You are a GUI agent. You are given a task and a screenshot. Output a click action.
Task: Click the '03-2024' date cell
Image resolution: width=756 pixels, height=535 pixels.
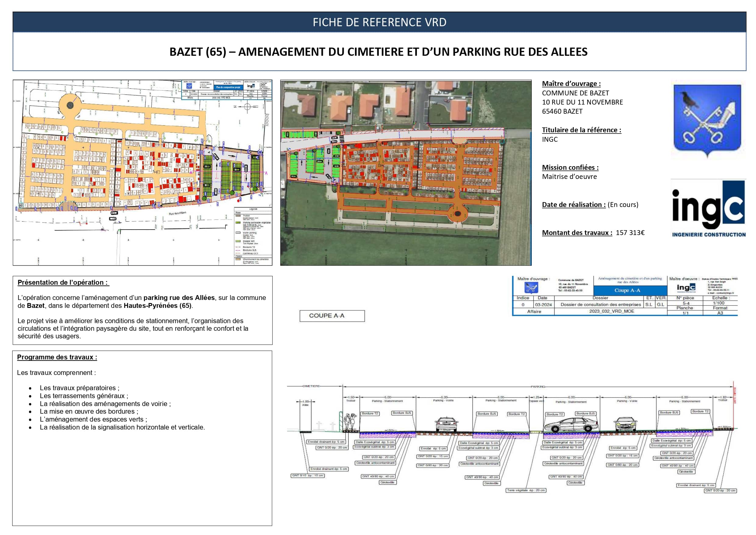pyautogui.click(x=543, y=305)
